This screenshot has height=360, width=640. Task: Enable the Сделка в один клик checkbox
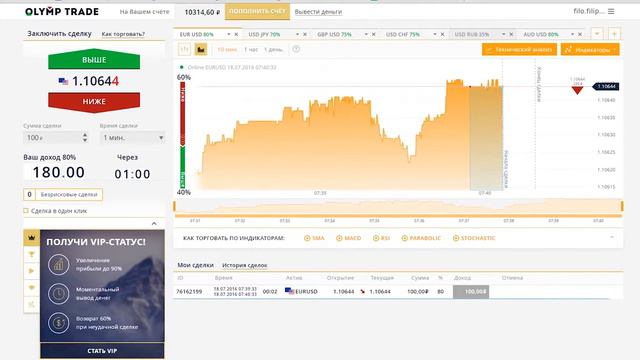click(26, 211)
